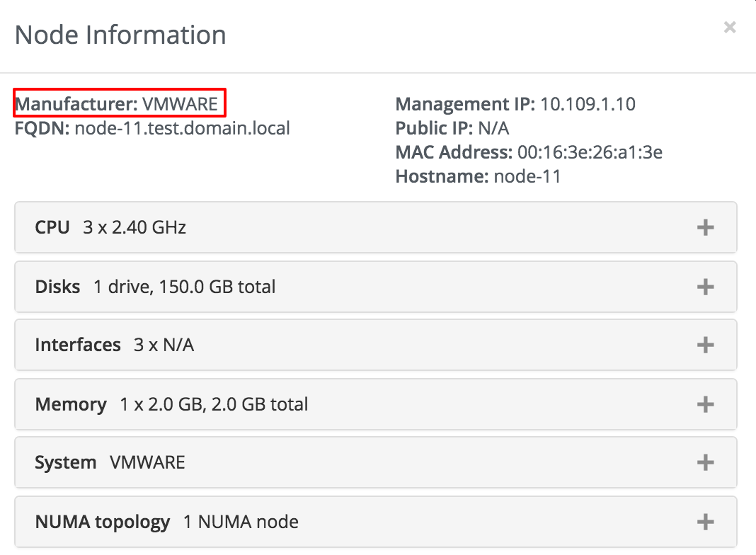Open the Memory 2.0 GB total panel
Screen dimensions: 756x555
click(376, 404)
